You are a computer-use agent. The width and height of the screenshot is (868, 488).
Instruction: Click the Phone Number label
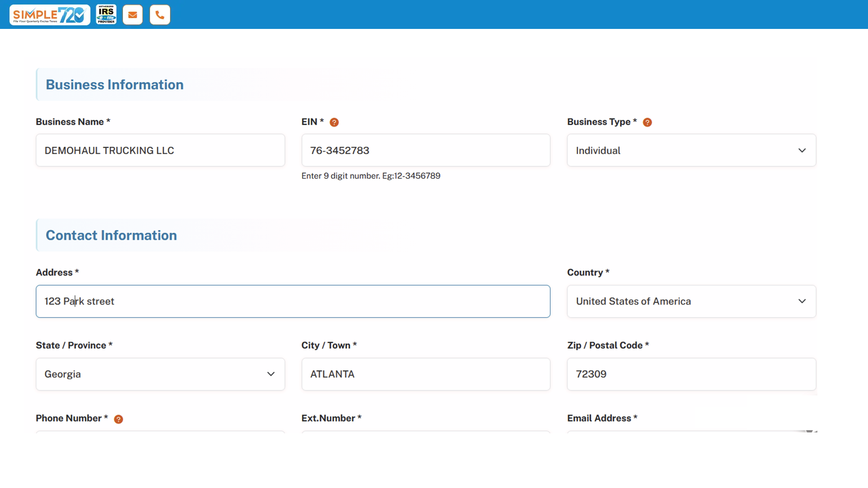(72, 418)
